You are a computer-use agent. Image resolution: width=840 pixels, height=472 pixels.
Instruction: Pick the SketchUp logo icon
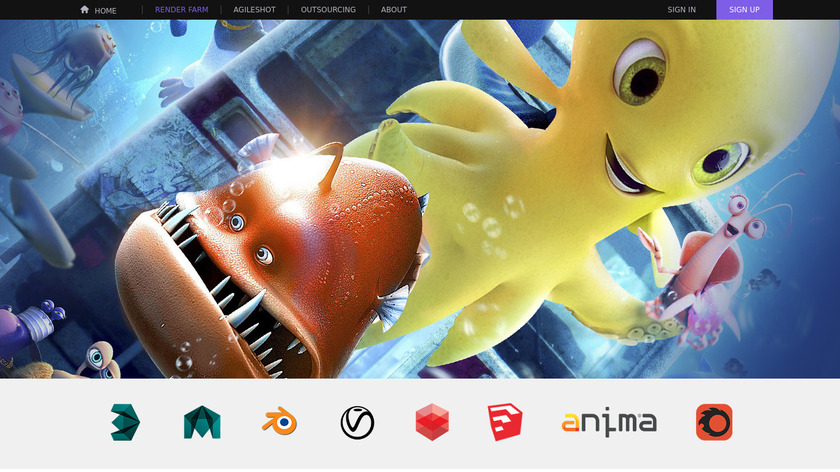505,422
